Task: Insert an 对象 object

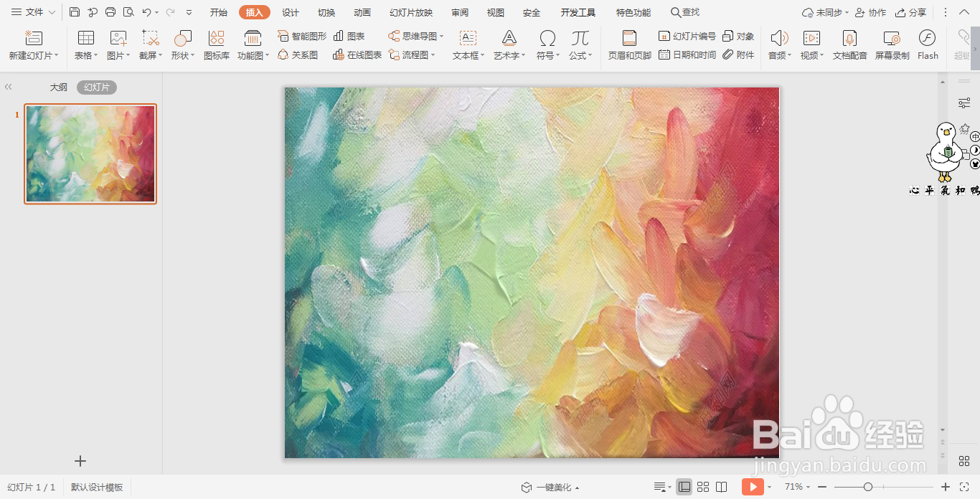Action: 738,36
